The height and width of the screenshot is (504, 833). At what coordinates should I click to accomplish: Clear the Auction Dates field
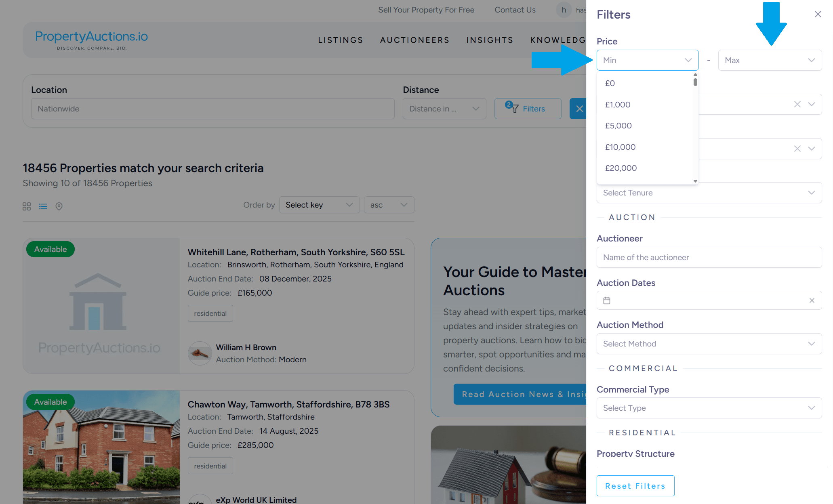pyautogui.click(x=812, y=300)
